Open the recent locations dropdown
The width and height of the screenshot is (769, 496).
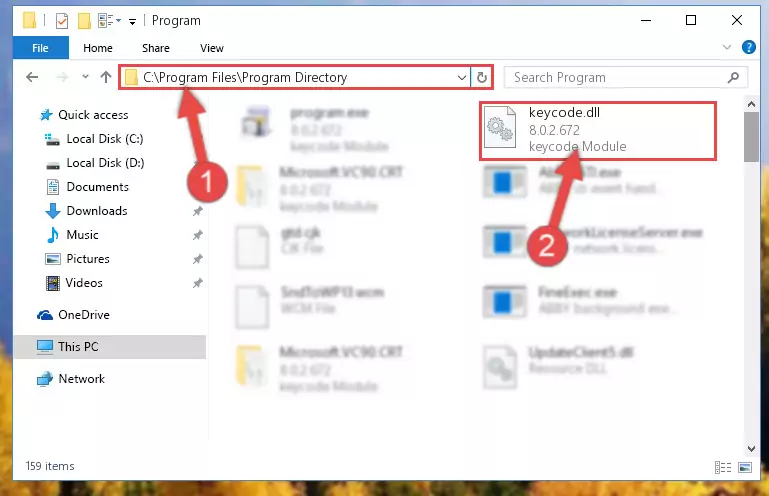click(85, 77)
